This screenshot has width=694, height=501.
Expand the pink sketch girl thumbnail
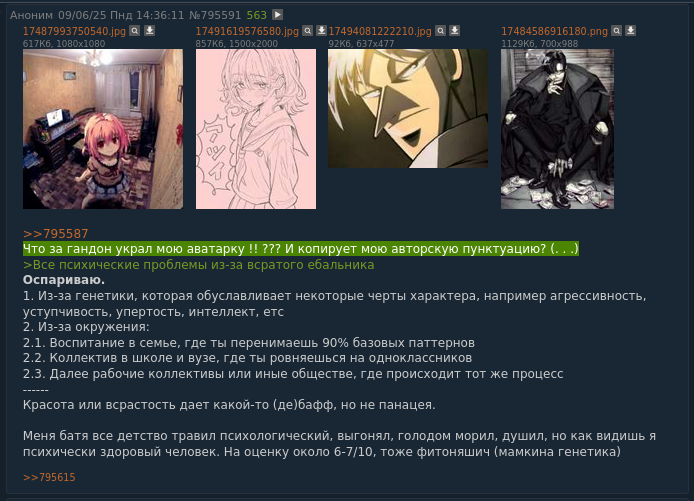(256, 129)
